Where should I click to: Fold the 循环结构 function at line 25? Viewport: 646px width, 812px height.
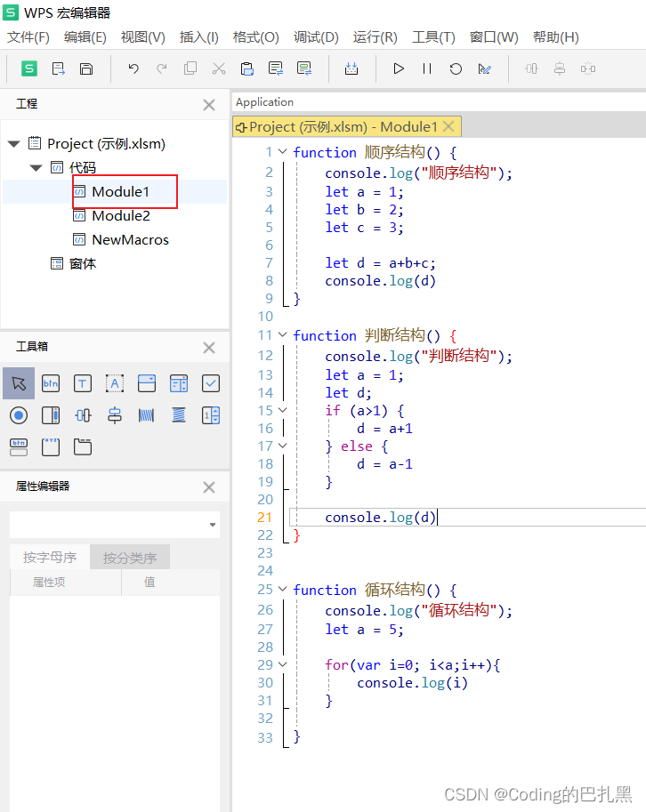click(x=283, y=590)
